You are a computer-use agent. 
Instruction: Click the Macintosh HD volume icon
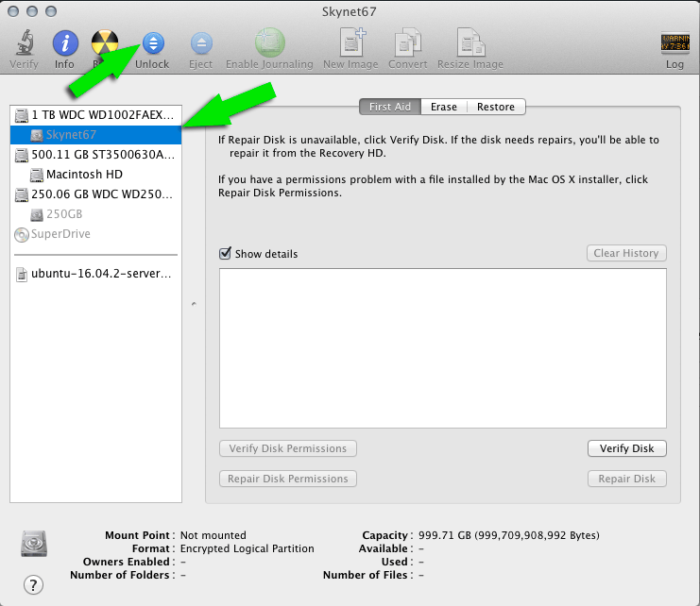[37, 175]
